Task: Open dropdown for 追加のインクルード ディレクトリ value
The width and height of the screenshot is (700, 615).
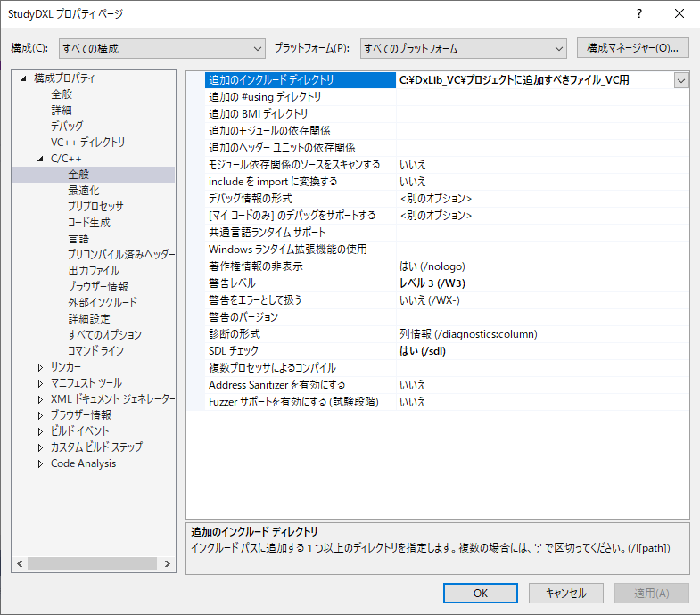Action: point(681,80)
